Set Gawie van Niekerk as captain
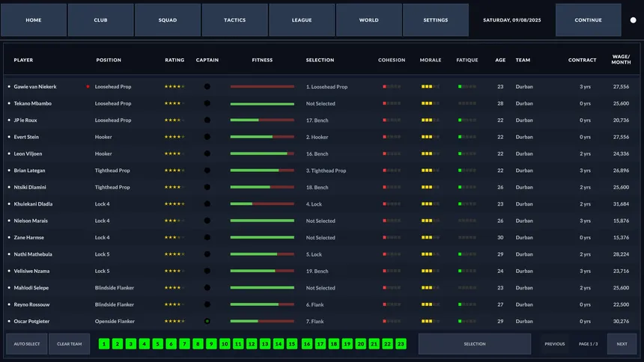644x362 pixels. (207, 87)
